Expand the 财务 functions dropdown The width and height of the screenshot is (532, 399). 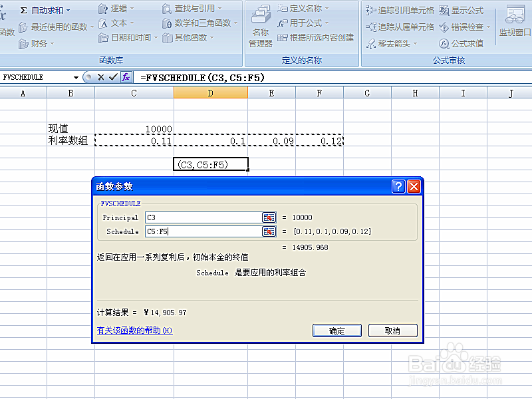[x=40, y=45]
